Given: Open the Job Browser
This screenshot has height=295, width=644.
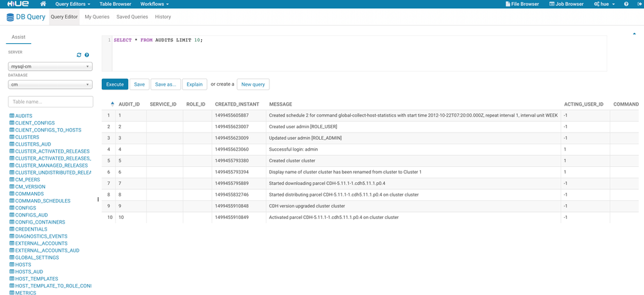Looking at the screenshot, I should pyautogui.click(x=567, y=4).
